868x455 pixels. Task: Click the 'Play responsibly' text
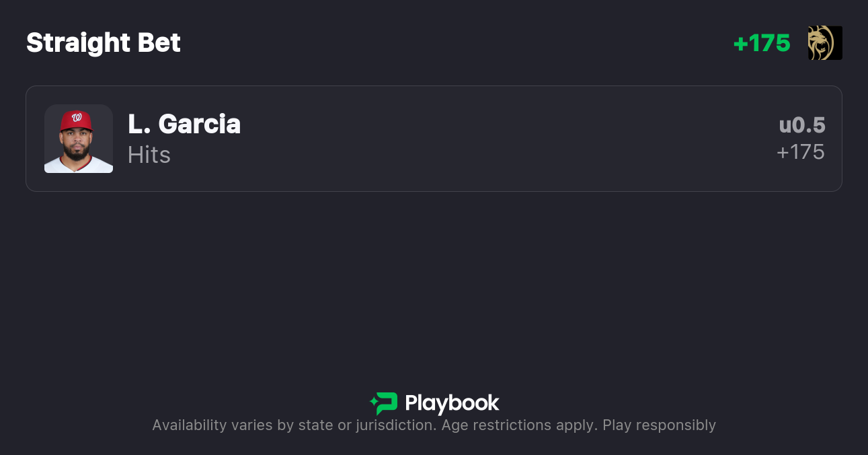[659, 425]
